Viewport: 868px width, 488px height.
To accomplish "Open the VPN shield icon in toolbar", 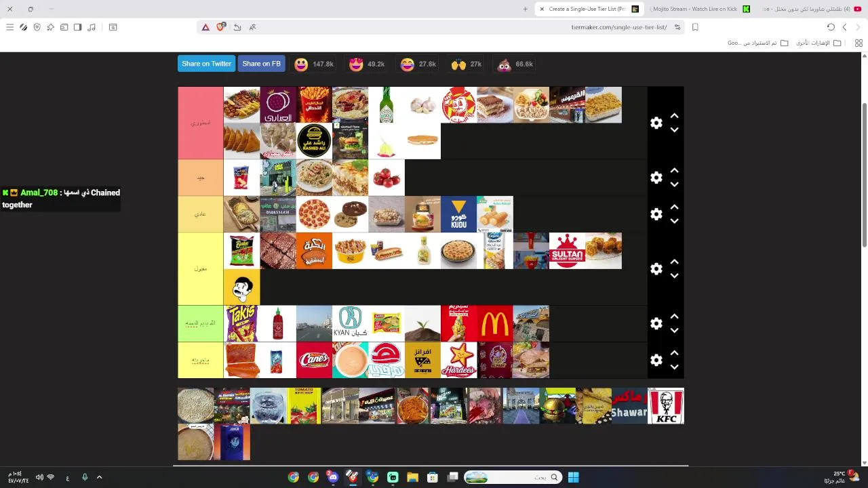I will point(37,27).
